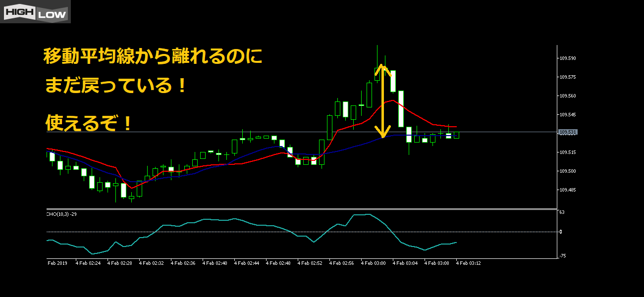Click the 4 Feb 03:00 time label
This screenshot has height=297, width=644.
pyautogui.click(x=374, y=263)
